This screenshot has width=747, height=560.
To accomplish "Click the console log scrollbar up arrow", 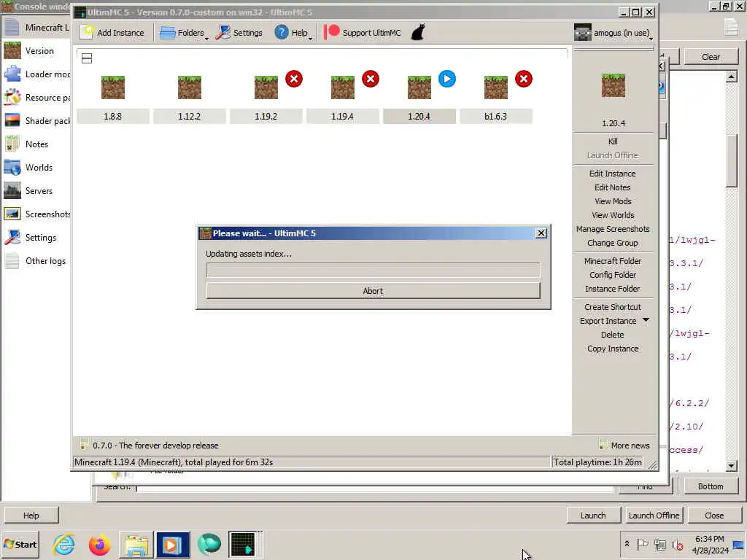I will click(x=732, y=76).
